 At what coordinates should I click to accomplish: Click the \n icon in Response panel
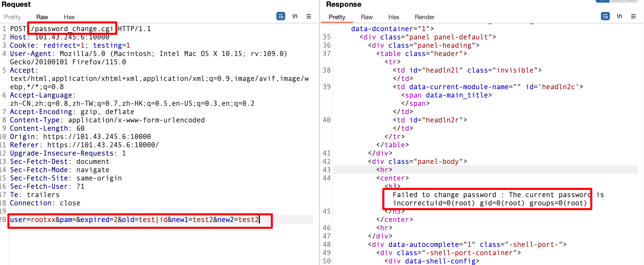coord(619,16)
